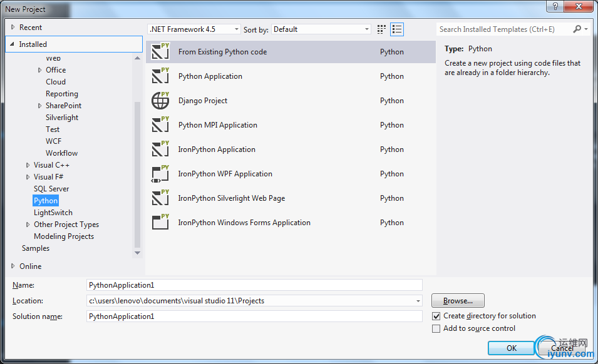Click the Solution name input field
Image resolution: width=598 pixels, height=364 pixels.
coord(254,316)
